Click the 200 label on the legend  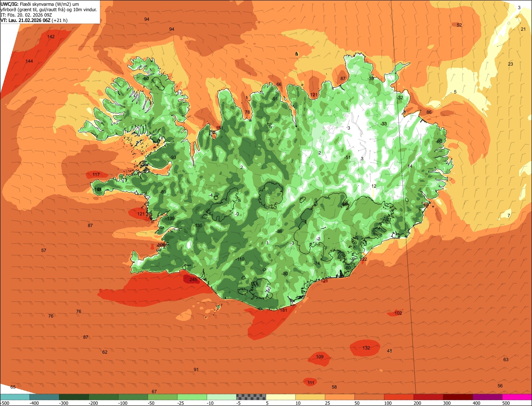pyautogui.click(x=417, y=403)
